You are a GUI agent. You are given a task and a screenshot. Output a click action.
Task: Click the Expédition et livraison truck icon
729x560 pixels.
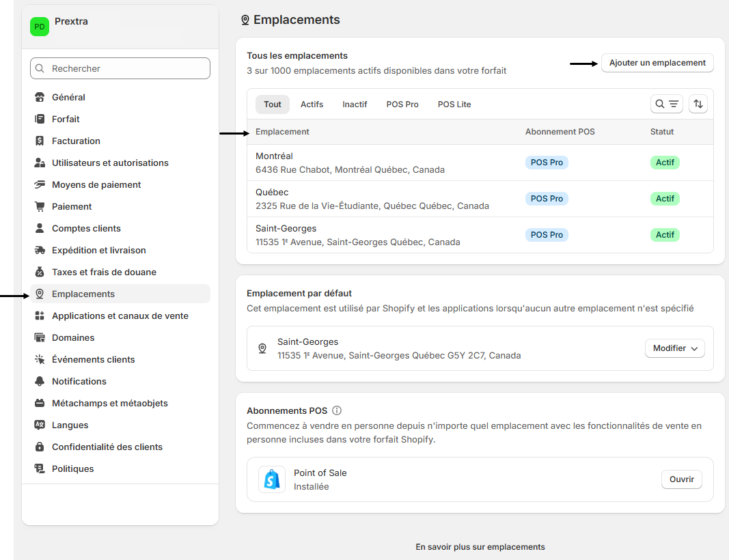40,251
